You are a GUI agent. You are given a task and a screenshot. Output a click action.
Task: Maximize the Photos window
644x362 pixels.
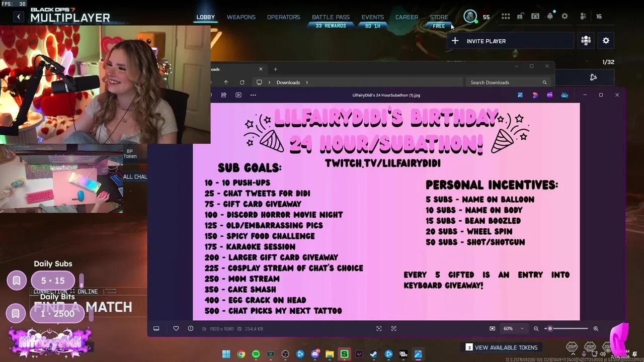coord(601,95)
